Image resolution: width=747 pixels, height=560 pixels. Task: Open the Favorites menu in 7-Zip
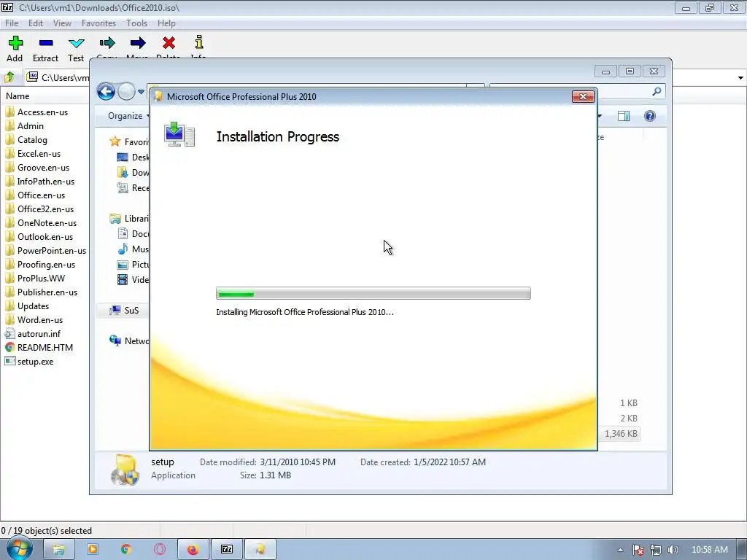(98, 23)
